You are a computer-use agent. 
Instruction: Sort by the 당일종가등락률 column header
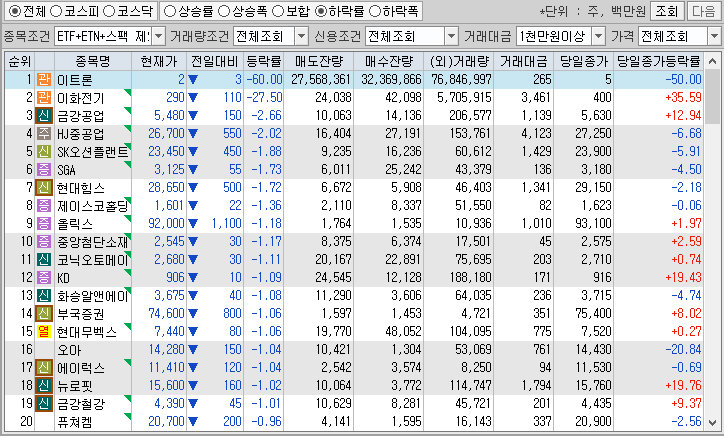click(658, 61)
